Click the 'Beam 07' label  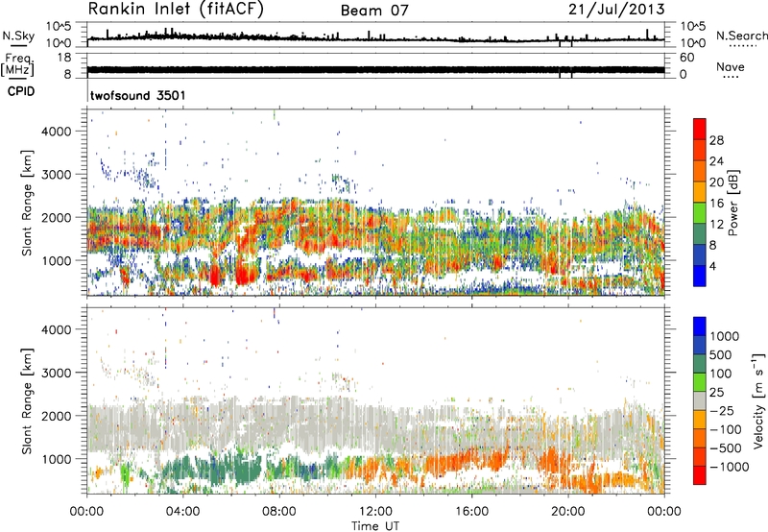(x=374, y=11)
